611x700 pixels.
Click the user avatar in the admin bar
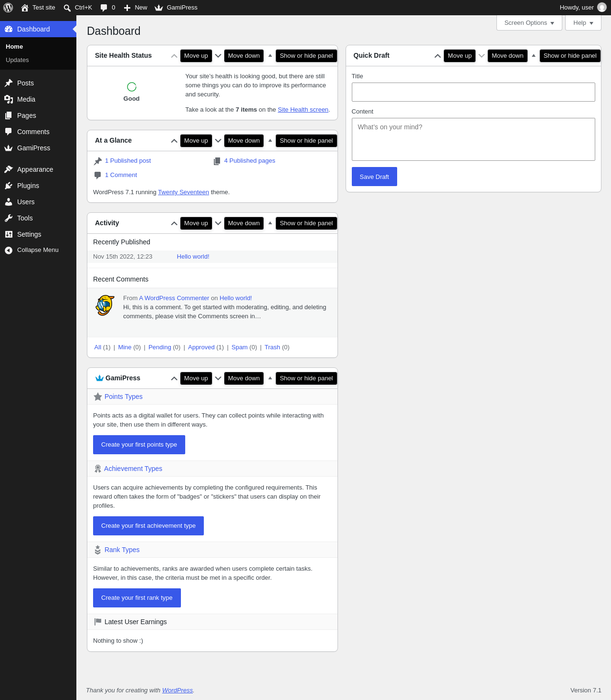[602, 8]
